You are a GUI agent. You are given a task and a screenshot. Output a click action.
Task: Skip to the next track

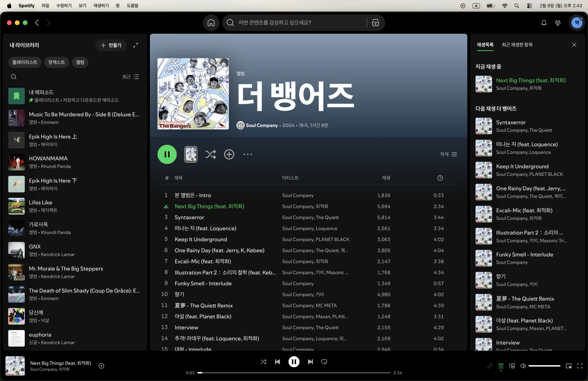pos(310,362)
